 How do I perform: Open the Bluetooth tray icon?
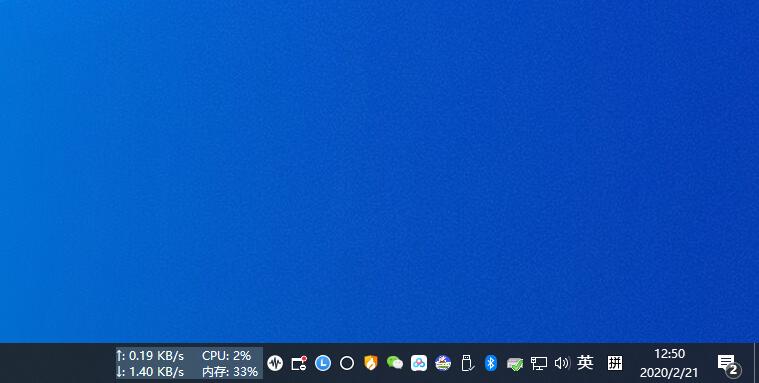(x=491, y=363)
